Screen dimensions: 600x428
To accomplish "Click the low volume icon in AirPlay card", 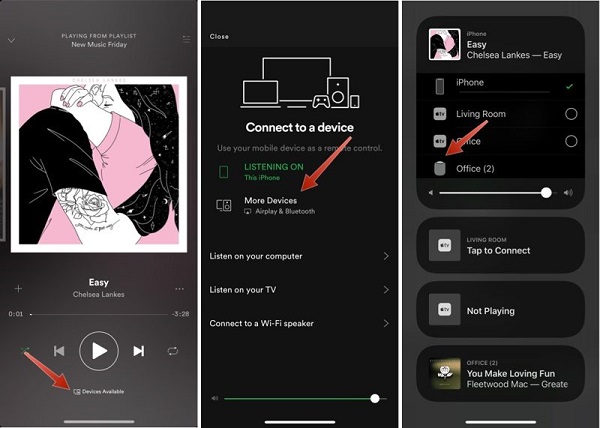I will click(x=431, y=192).
